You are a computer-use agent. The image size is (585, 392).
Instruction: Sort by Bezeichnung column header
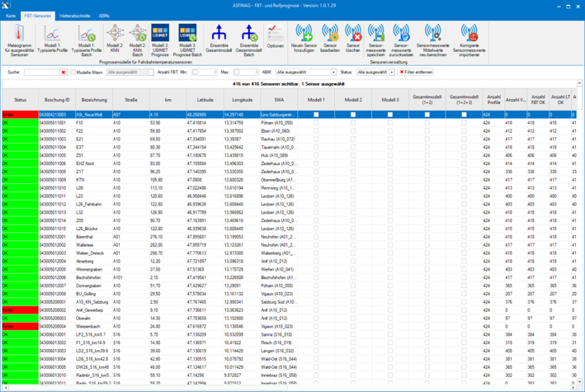click(x=94, y=100)
